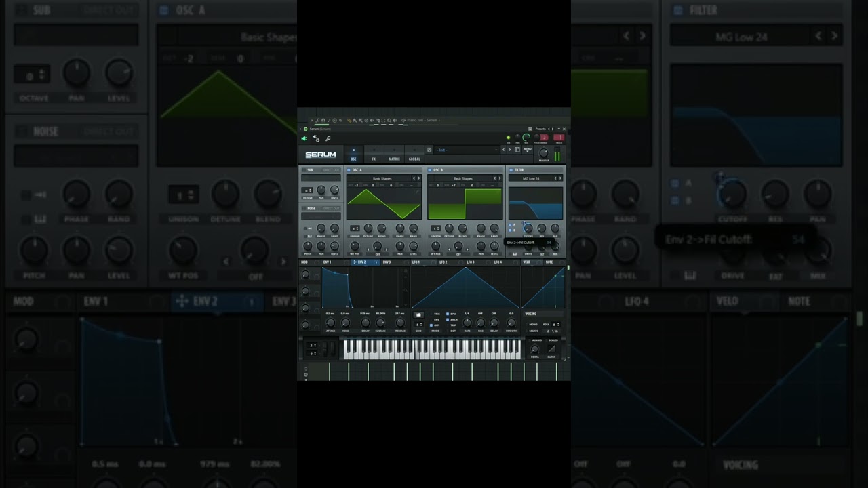
Task: Click the LFO Rate knob
Action: pyautogui.click(x=467, y=323)
